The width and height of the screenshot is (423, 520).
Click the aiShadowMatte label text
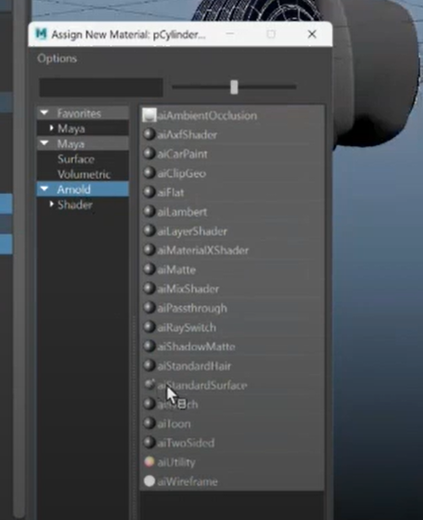tap(196, 347)
